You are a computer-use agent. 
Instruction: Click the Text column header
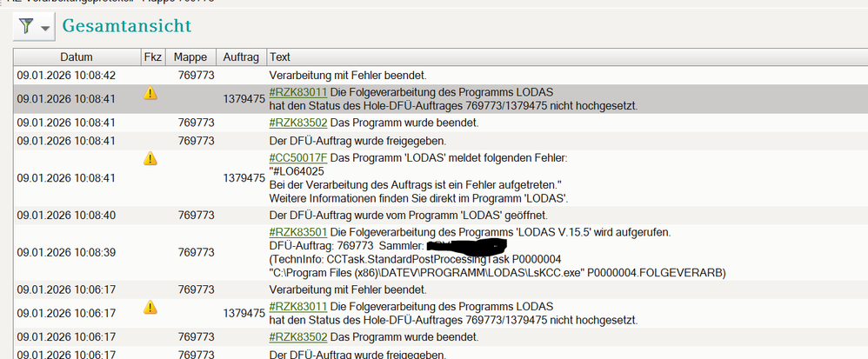tap(280, 57)
